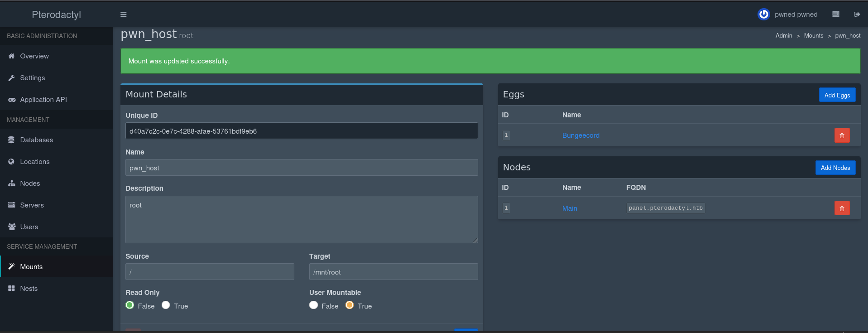The image size is (868, 333).
Task: Click the Description text area
Action: (x=302, y=220)
